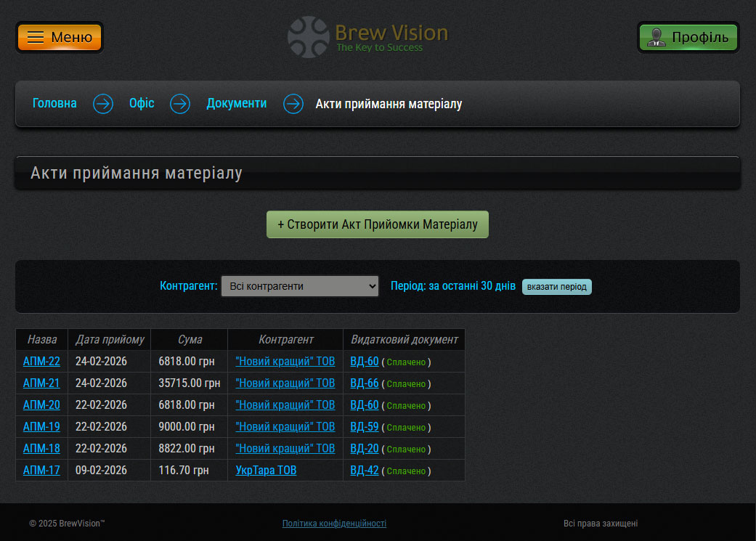Click the Brew Vision logo icon
Viewport: 756px width, 541px height.
[309, 37]
